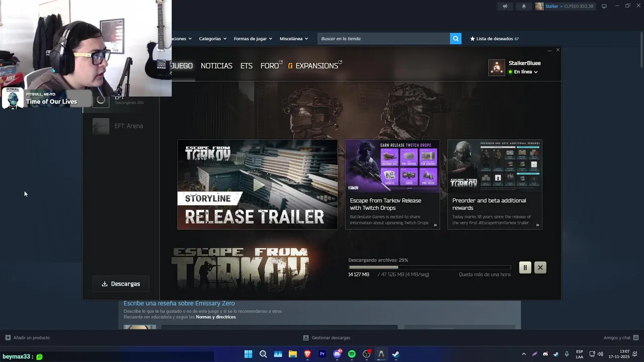644x362 pixels.
Task: Show hidden system tray icons
Action: coord(524,354)
